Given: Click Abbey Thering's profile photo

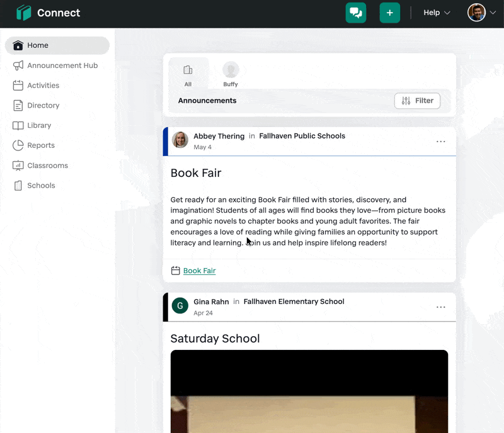Looking at the screenshot, I should tap(180, 140).
